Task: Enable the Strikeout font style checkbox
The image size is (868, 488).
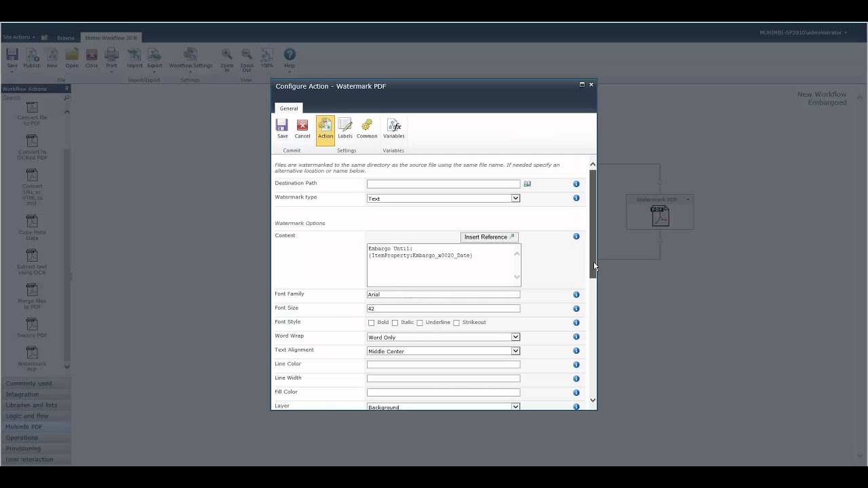Action: (456, 323)
